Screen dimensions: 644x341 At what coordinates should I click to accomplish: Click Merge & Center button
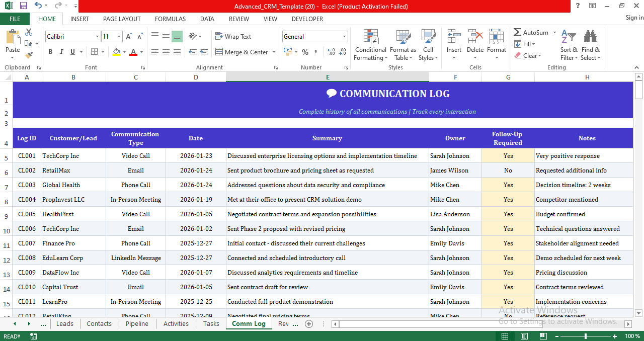click(x=242, y=52)
